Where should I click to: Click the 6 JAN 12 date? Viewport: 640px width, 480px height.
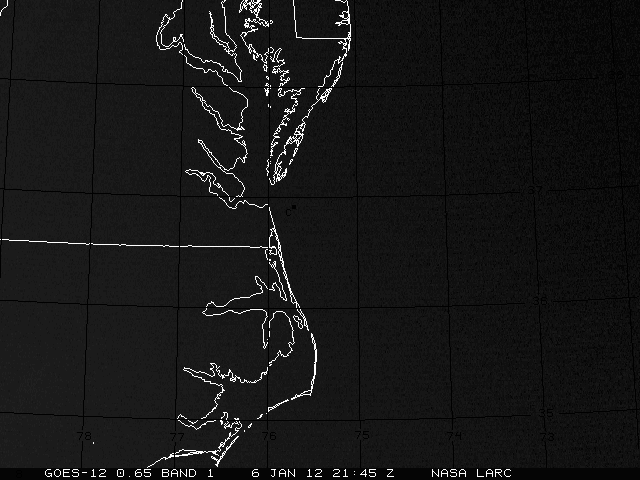(286, 472)
